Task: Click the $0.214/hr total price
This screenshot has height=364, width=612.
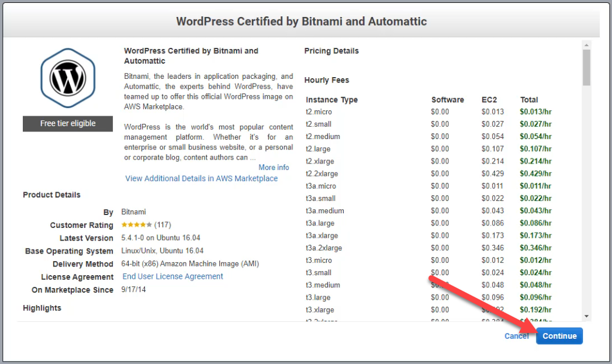Action: (x=535, y=161)
